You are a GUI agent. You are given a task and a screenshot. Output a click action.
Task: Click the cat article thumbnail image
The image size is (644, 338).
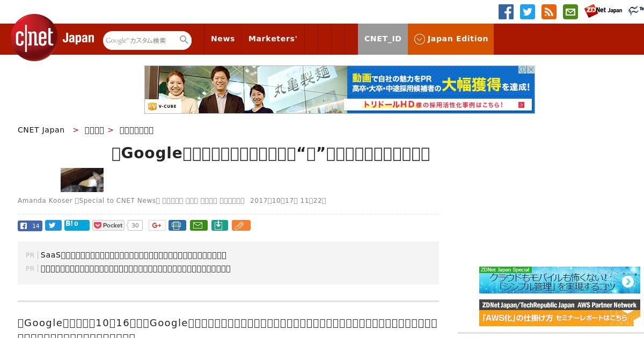click(x=82, y=180)
